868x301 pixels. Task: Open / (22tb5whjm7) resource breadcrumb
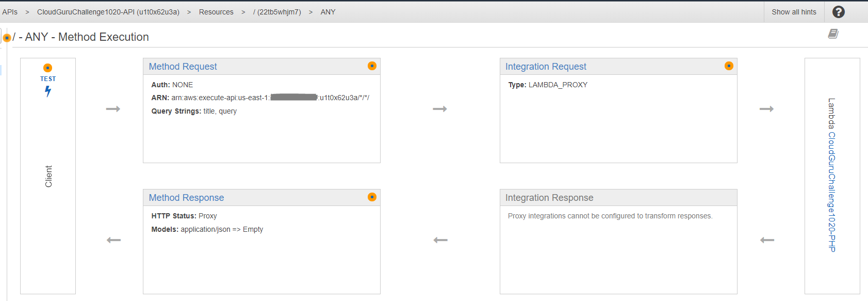point(277,12)
